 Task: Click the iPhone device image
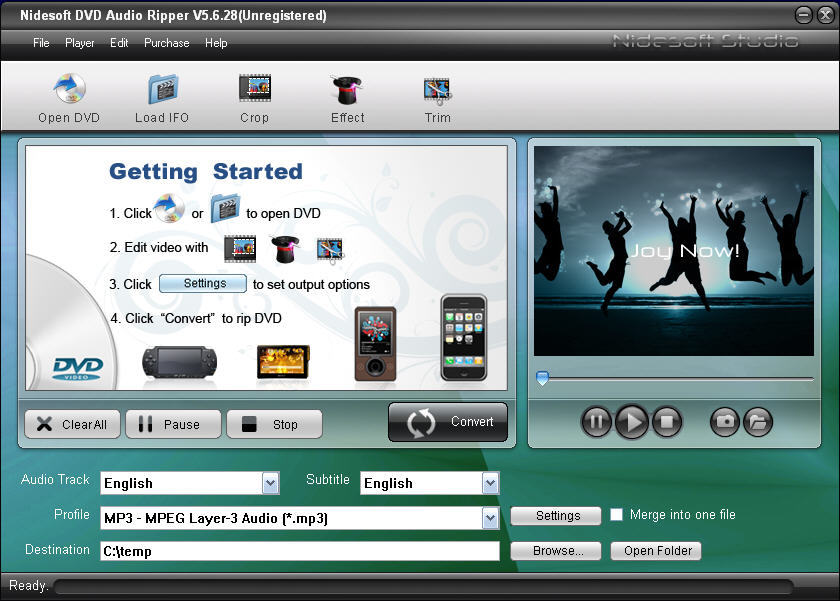[464, 338]
